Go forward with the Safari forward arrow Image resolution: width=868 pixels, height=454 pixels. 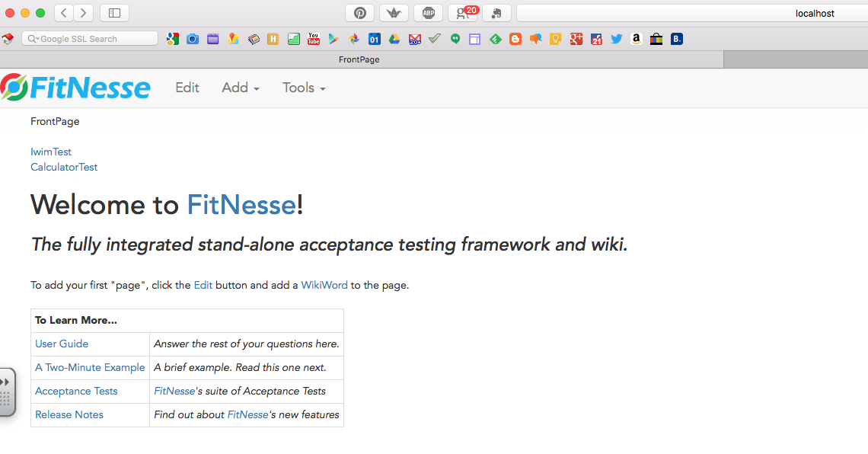tap(84, 13)
